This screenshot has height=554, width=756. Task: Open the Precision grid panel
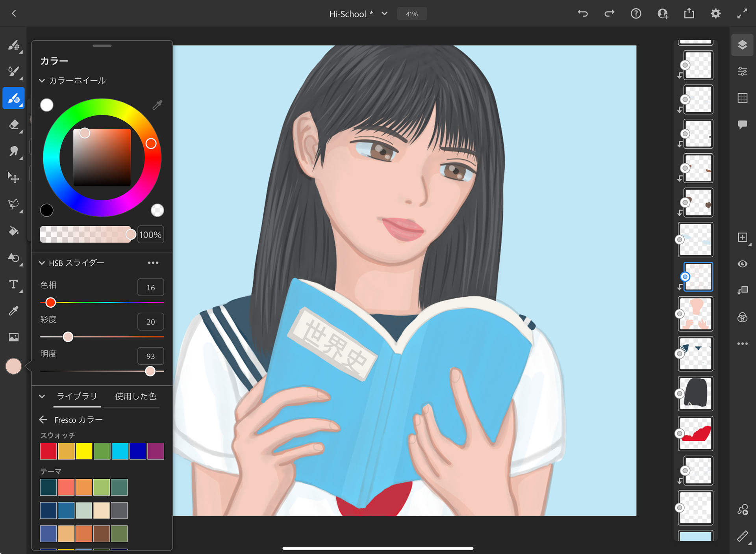pos(742,98)
